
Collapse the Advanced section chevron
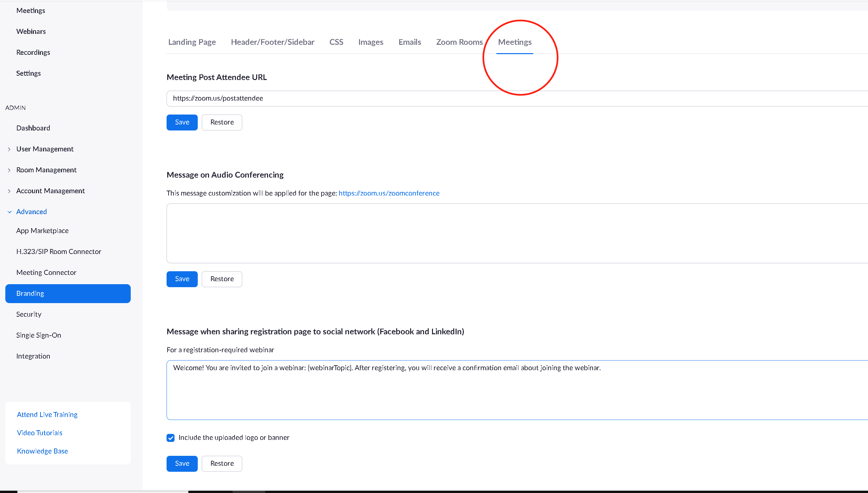10,212
